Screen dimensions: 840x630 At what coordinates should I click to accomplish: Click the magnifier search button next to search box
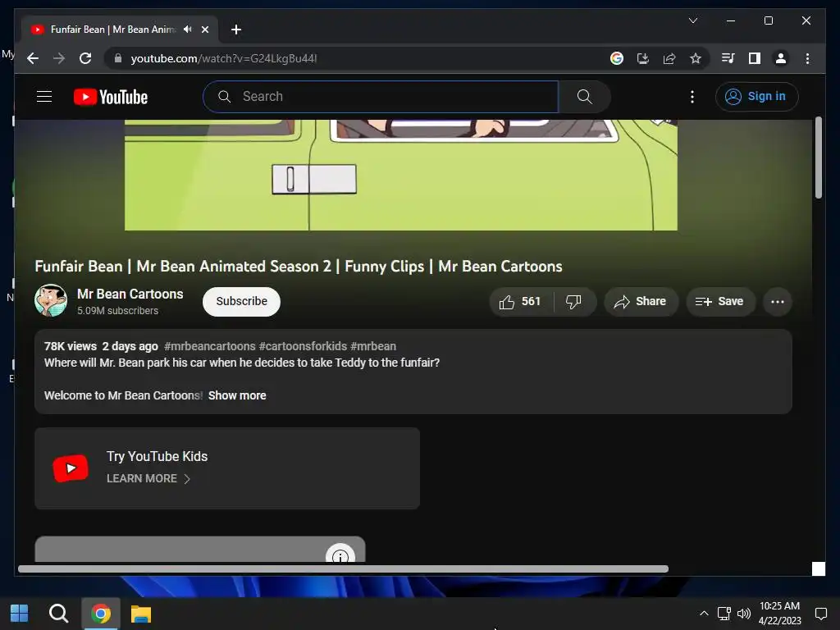pyautogui.click(x=584, y=97)
